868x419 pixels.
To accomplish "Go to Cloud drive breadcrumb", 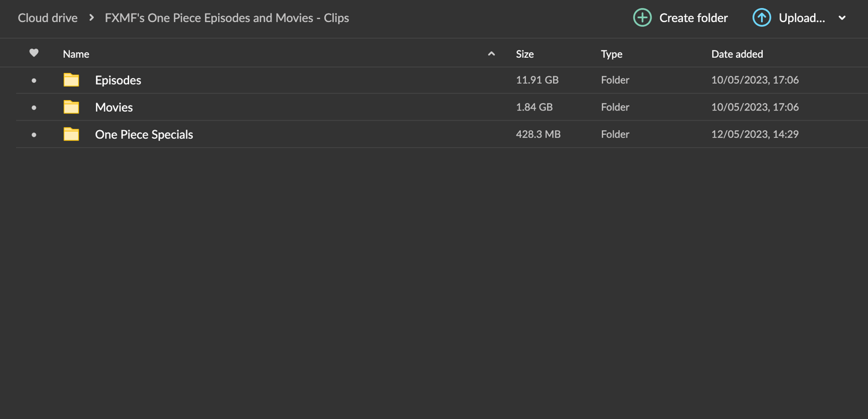I will [x=47, y=18].
